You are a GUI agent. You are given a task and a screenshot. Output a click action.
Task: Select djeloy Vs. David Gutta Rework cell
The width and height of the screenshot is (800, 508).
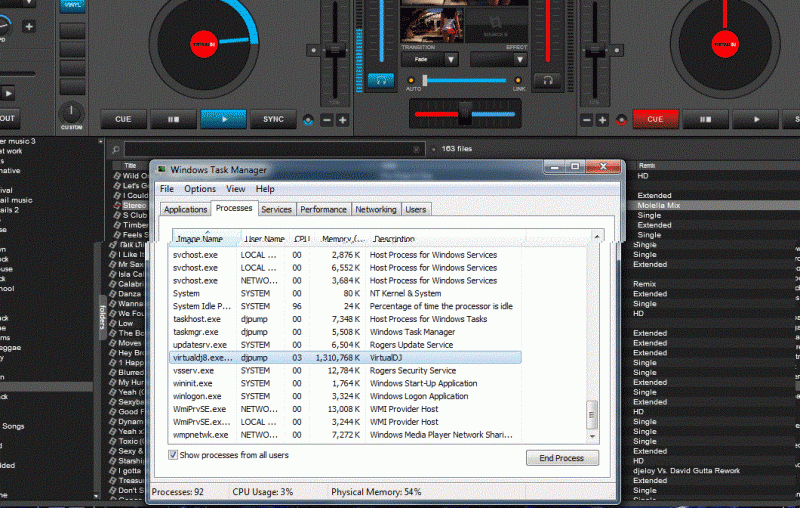[x=686, y=471]
